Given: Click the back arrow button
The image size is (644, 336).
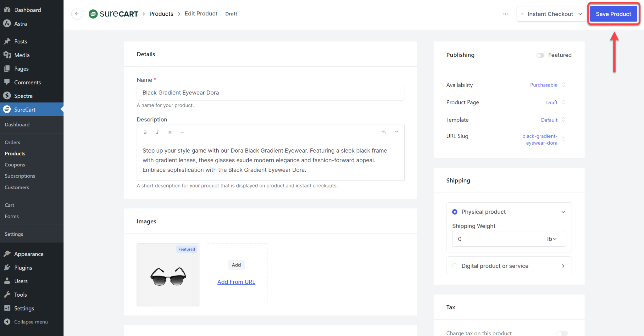Looking at the screenshot, I should point(77,14).
